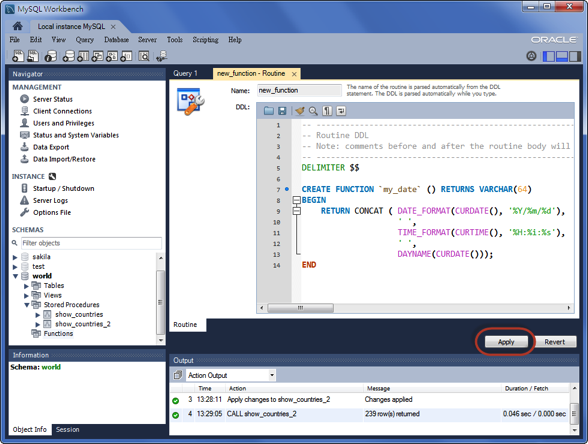Select the Object Info tab
The image size is (588, 444).
click(30, 429)
